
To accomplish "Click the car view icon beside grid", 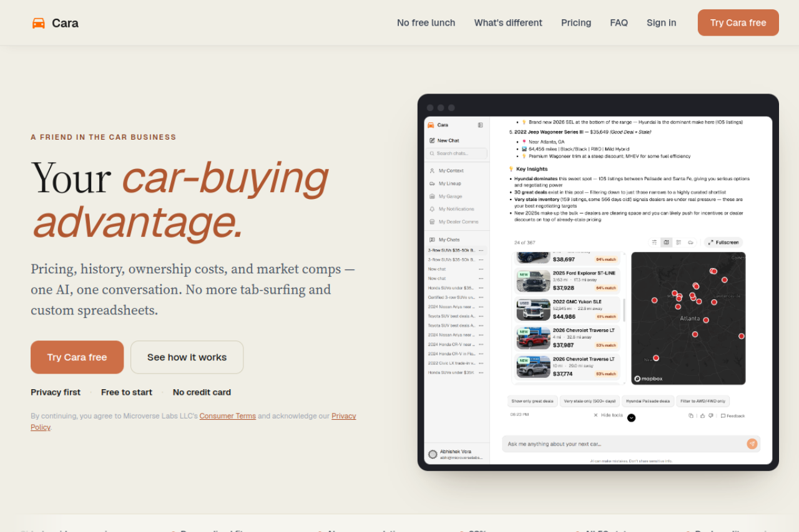I will 690,242.
